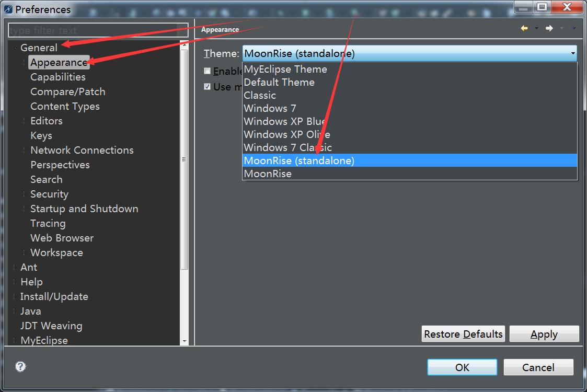Image resolution: width=587 pixels, height=392 pixels.
Task: Select the MyEclipse tree item
Action: coord(44,340)
